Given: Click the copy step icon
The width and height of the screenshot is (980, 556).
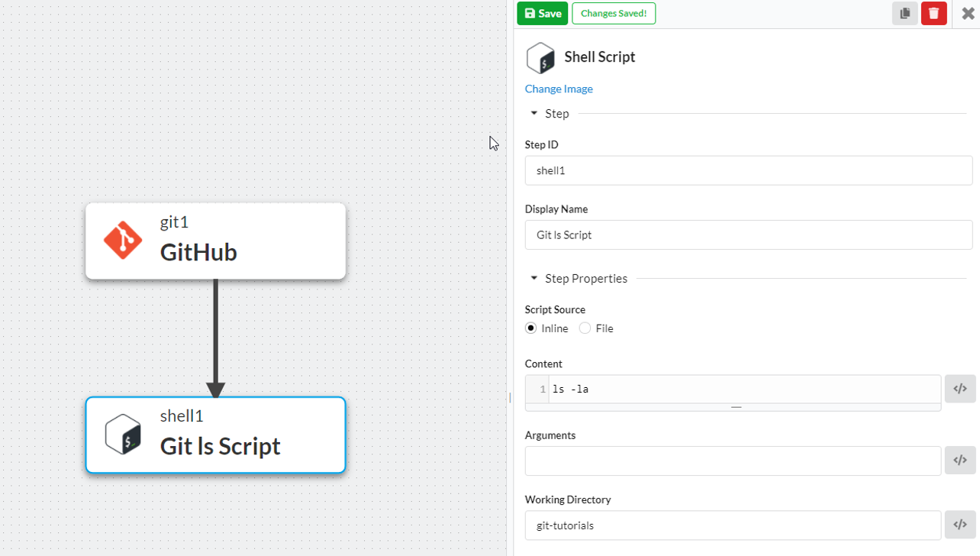Looking at the screenshot, I should pos(904,13).
